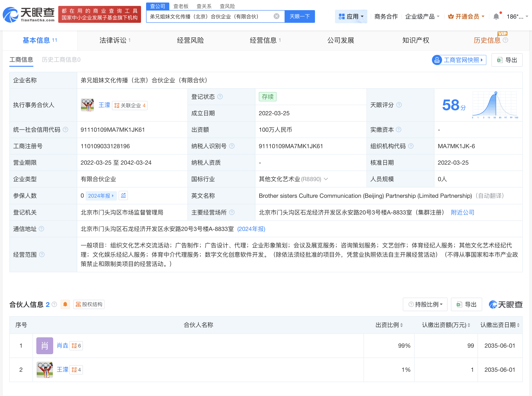Select 查关系 search mode
Screen dimensions: 532x396
pos(204,6)
